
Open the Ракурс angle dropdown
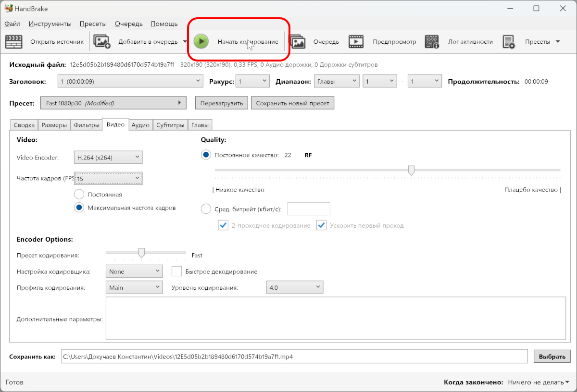(x=252, y=82)
